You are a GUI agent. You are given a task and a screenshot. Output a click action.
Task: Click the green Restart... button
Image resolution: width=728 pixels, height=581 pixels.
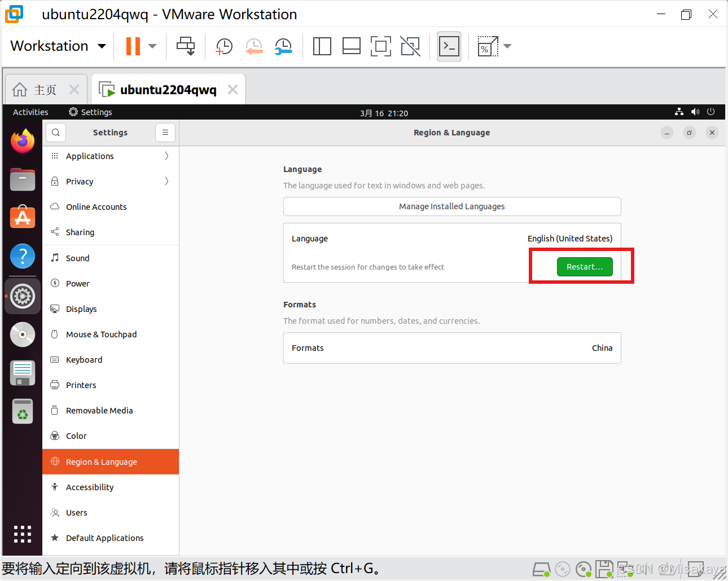(x=585, y=267)
